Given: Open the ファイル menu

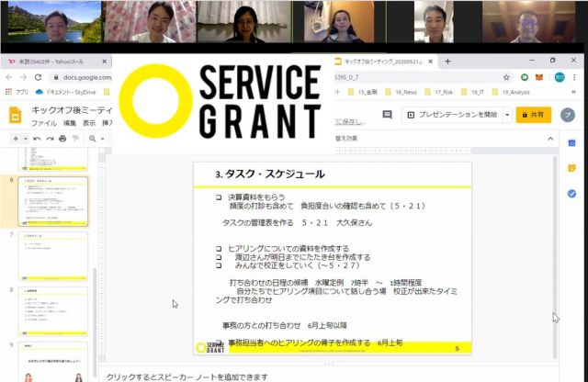Looking at the screenshot, I should 44,123.
